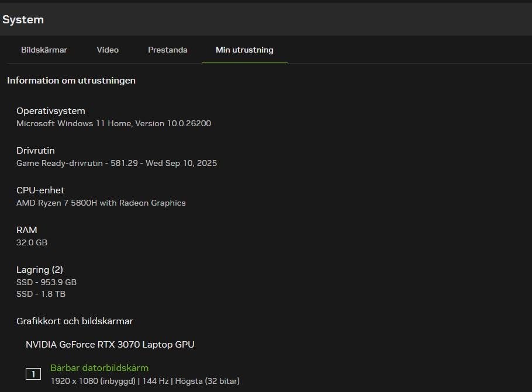Viewport: 532px width, 392px height.
Task: Select the SSD - 953.9 GB entry
Action: (47, 282)
